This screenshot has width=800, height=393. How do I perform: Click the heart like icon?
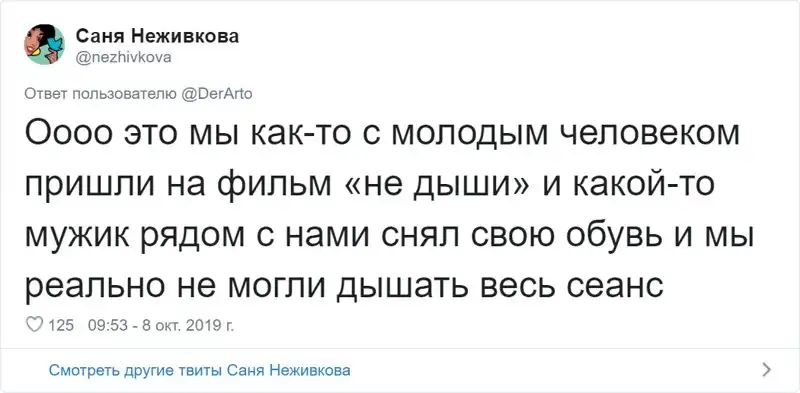click(x=34, y=325)
